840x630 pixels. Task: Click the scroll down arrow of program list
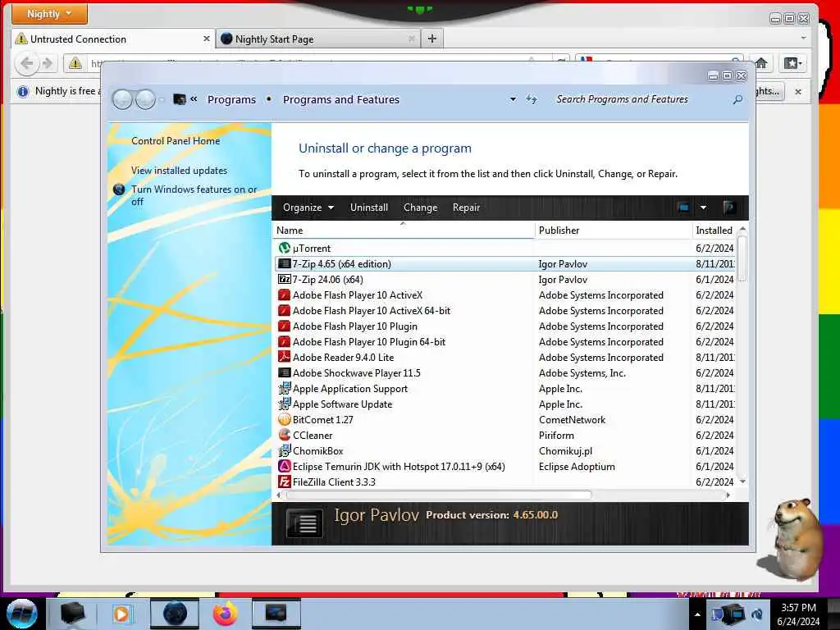click(x=742, y=482)
